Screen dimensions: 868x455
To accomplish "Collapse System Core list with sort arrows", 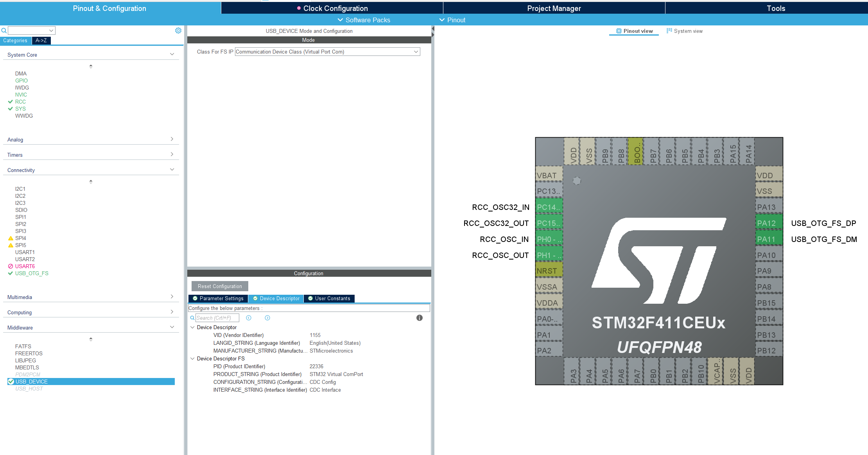I will tap(91, 66).
